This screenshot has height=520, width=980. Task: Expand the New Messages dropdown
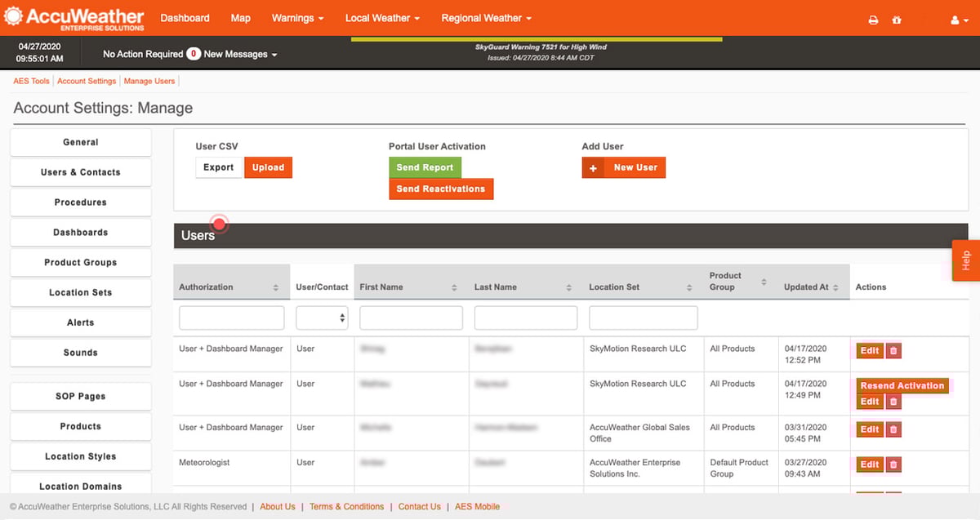(x=240, y=55)
